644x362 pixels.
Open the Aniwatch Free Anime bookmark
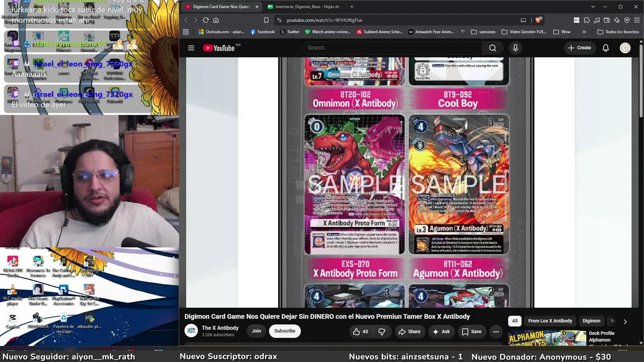(431, 32)
